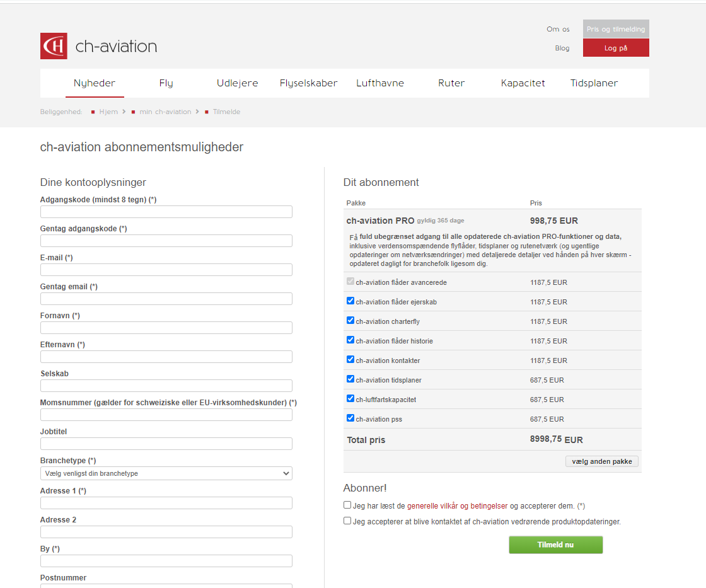Uncheck ch-aviation flåder historie
The image size is (706, 588).
click(350, 340)
